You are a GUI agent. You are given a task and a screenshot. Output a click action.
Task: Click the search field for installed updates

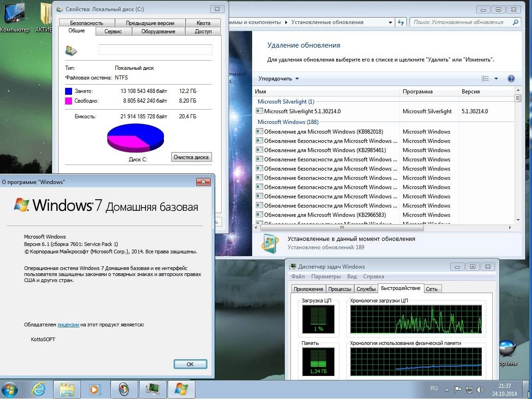(x=460, y=22)
